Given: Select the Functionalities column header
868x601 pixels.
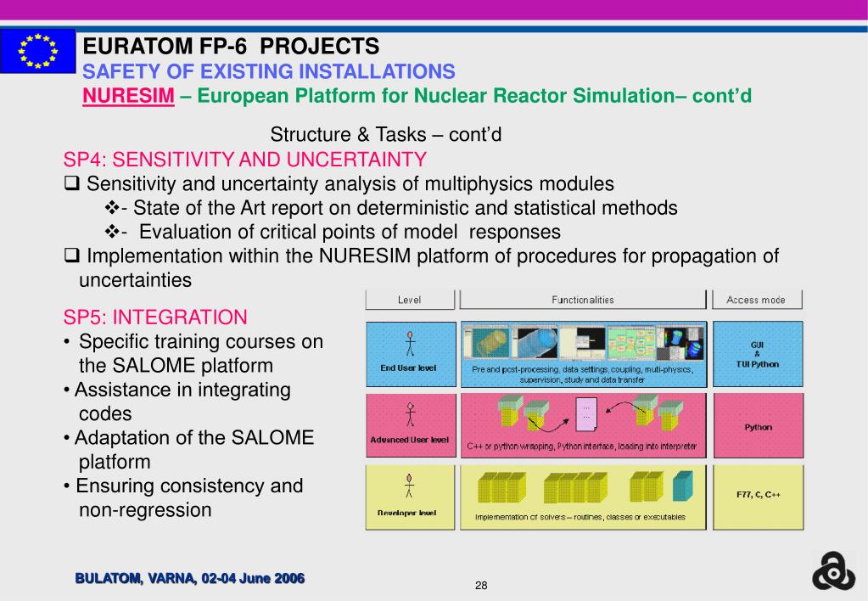Looking at the screenshot, I should [x=583, y=300].
